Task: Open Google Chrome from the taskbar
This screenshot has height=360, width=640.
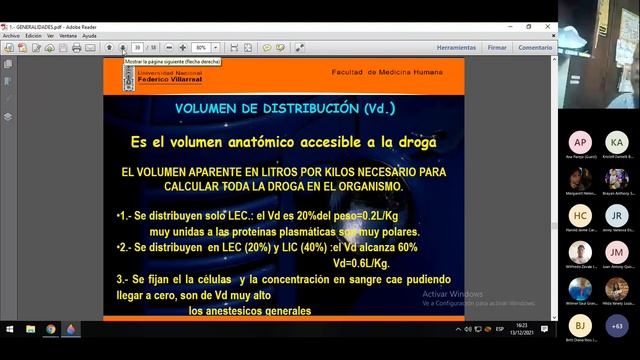Action: click(x=51, y=329)
